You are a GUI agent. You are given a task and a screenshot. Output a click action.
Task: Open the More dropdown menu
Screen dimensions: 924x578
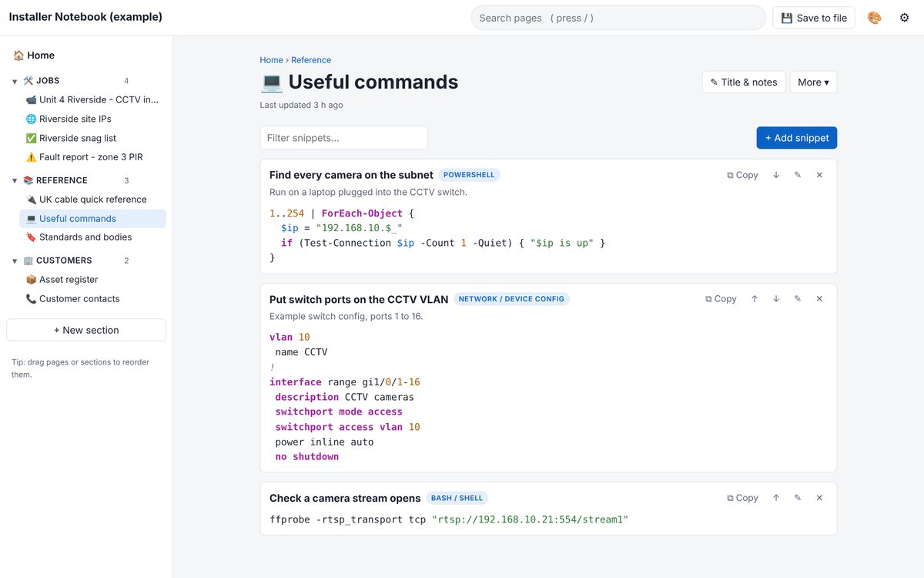pyautogui.click(x=813, y=82)
